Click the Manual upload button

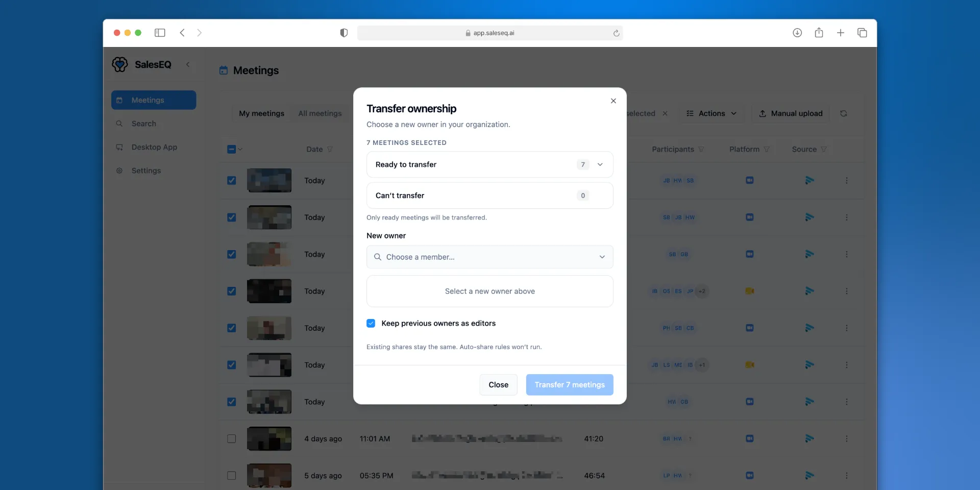point(791,113)
